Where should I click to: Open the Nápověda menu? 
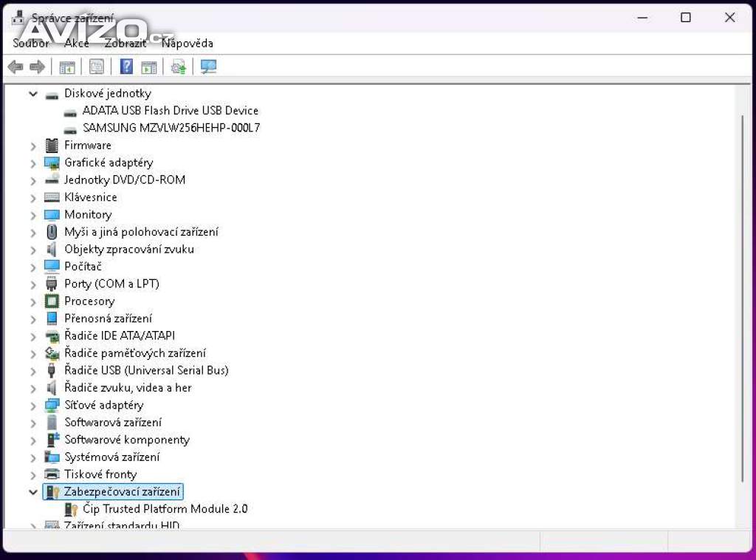188,43
